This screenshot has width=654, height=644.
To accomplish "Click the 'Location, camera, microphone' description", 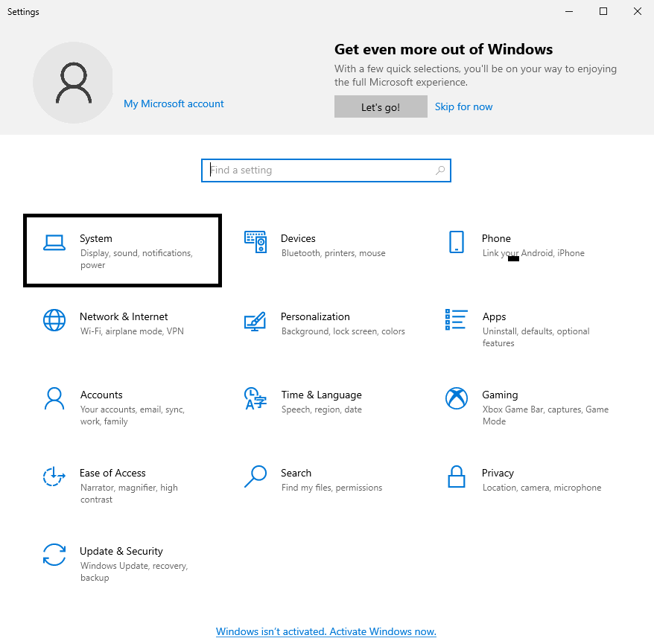I will pos(542,487).
